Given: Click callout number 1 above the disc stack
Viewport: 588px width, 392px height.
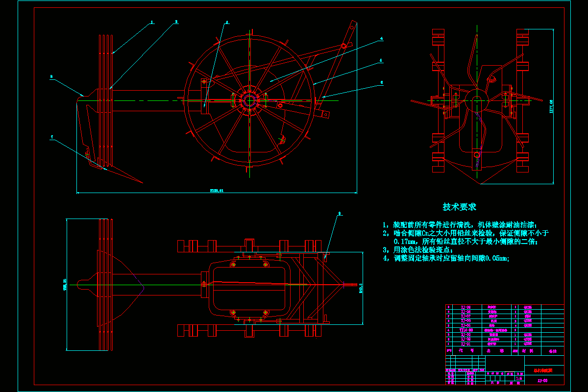Looking at the screenshot, I should (x=152, y=22).
